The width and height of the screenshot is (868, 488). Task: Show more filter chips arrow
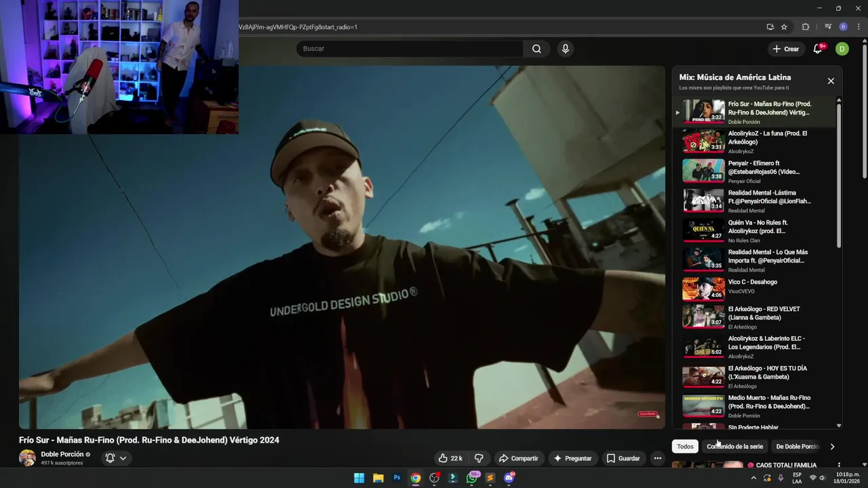pos(832,447)
